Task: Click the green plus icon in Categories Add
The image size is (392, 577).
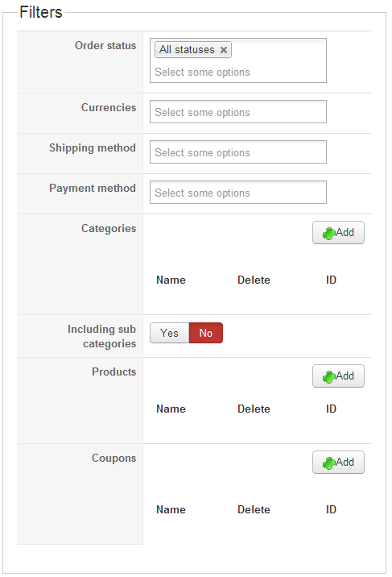Action: pyautogui.click(x=328, y=234)
